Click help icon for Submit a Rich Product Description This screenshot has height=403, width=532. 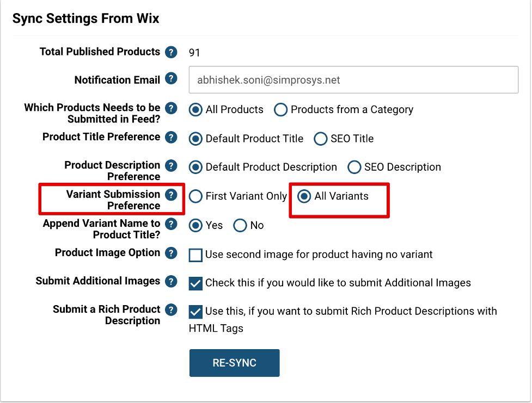tap(171, 310)
